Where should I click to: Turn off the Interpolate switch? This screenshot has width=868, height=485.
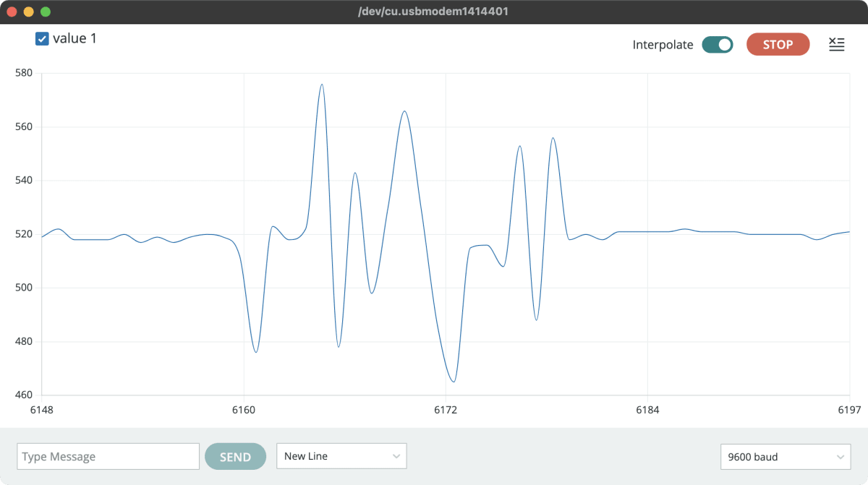tap(718, 45)
